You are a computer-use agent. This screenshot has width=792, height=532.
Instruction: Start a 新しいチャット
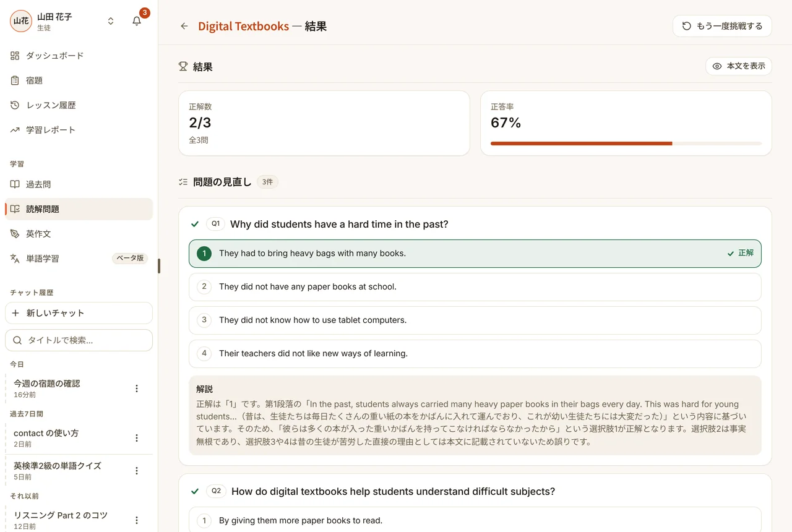(79, 313)
